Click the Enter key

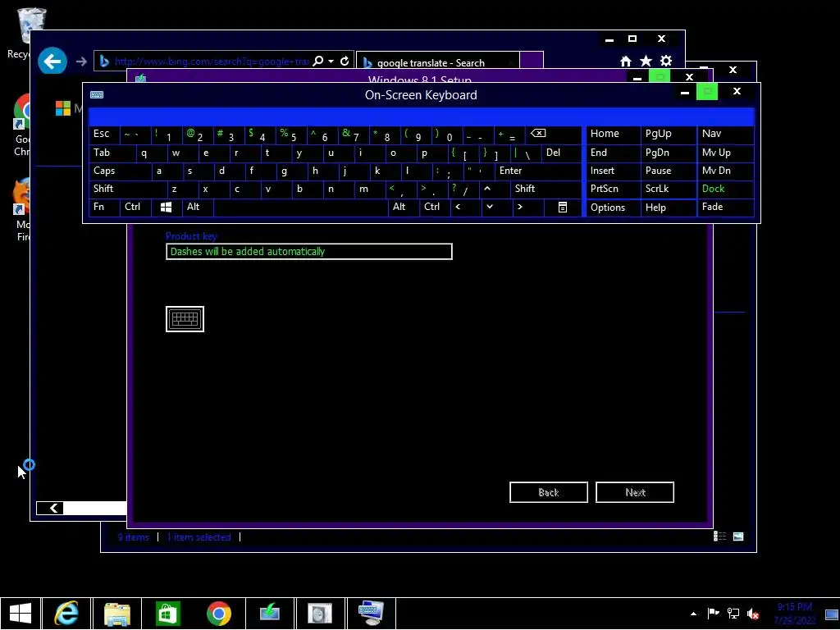click(x=538, y=171)
